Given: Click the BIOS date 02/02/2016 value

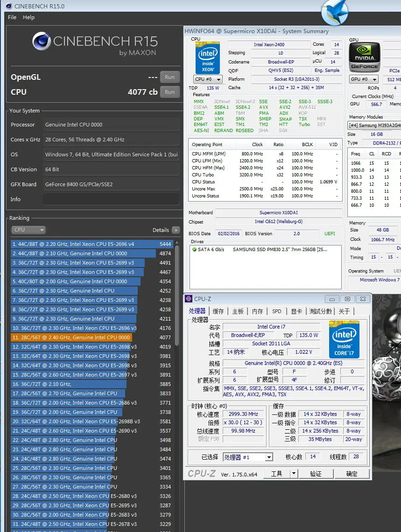Looking at the screenshot, I should [229, 234].
